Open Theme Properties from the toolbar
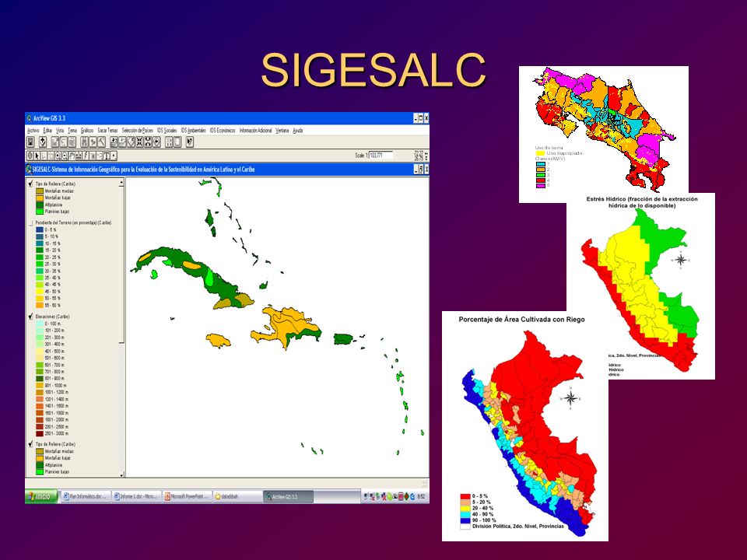Viewport: 747px width, 560px height. click(x=54, y=142)
